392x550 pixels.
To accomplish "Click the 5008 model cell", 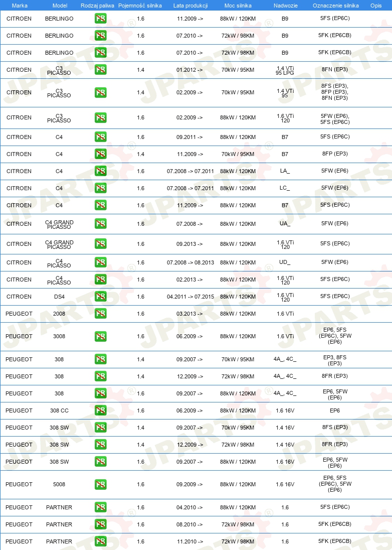I will pyautogui.click(x=59, y=484).
